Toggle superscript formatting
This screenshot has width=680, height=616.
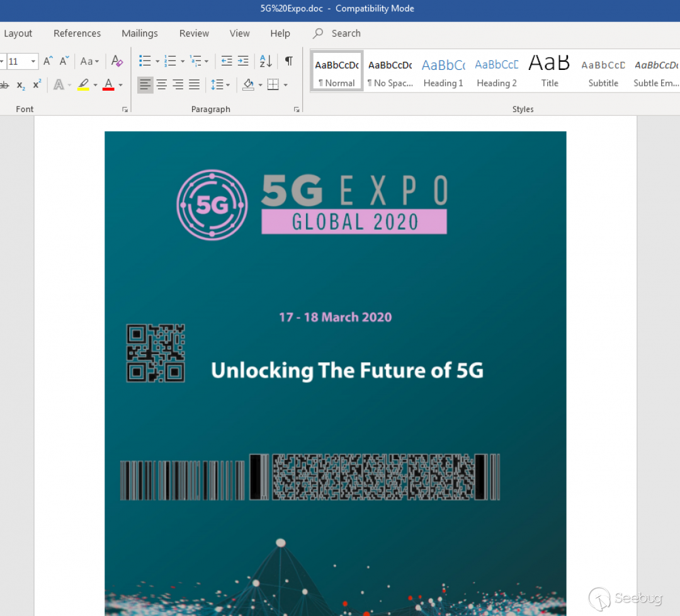(x=37, y=84)
